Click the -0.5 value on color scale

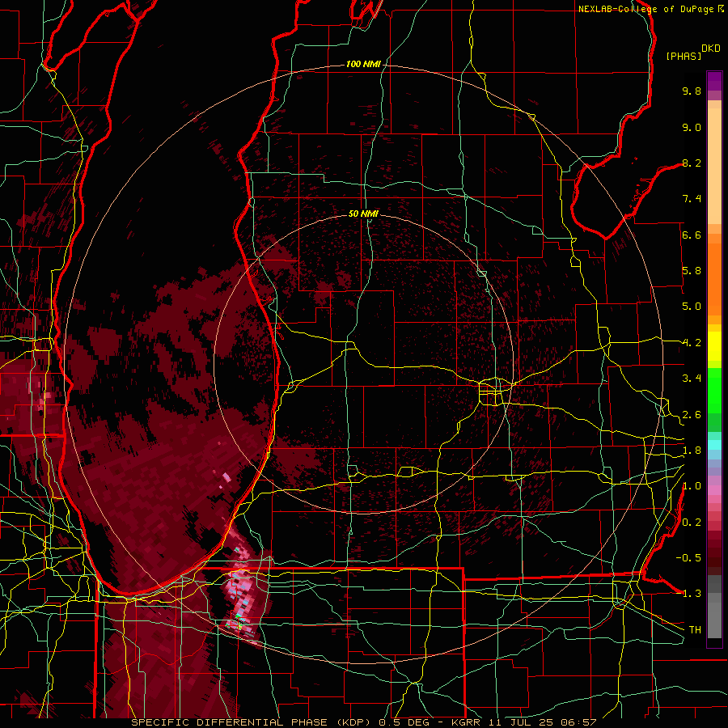688,557
